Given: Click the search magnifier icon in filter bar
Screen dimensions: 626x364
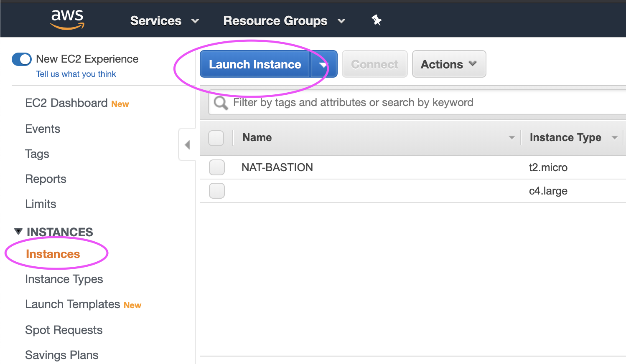Looking at the screenshot, I should [221, 103].
